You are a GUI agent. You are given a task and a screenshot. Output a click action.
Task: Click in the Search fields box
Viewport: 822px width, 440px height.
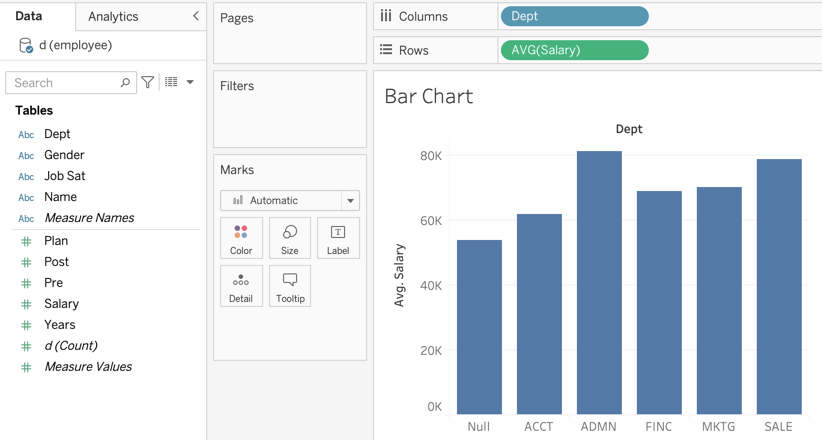(64, 83)
